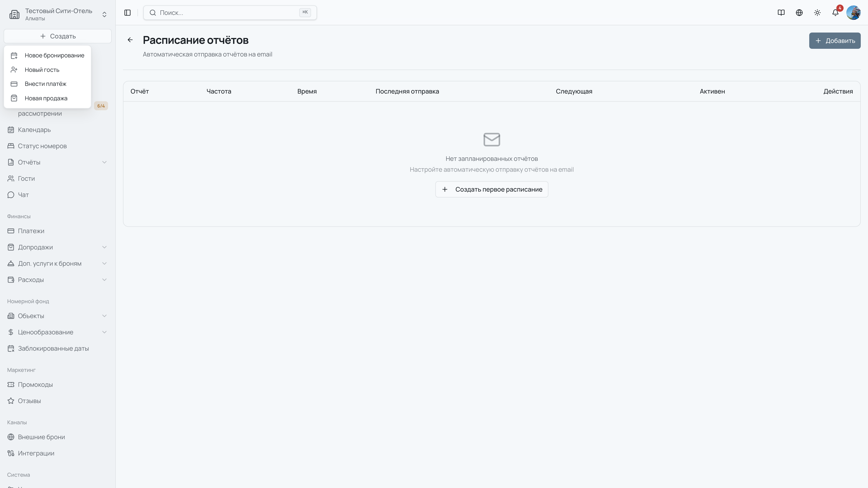
Task: Click the Гости people icon
Action: (11, 178)
